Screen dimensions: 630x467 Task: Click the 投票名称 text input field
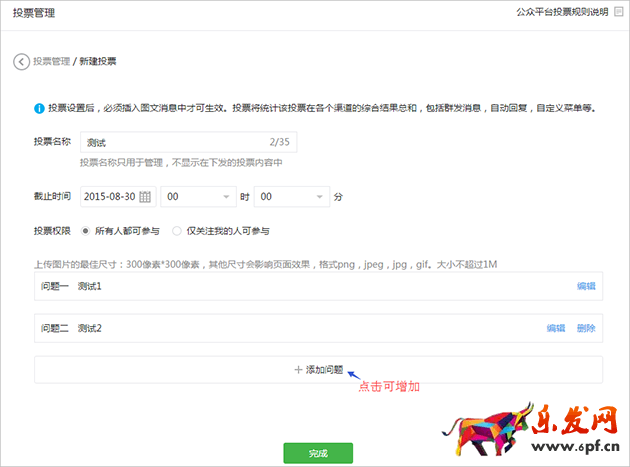(x=175, y=143)
